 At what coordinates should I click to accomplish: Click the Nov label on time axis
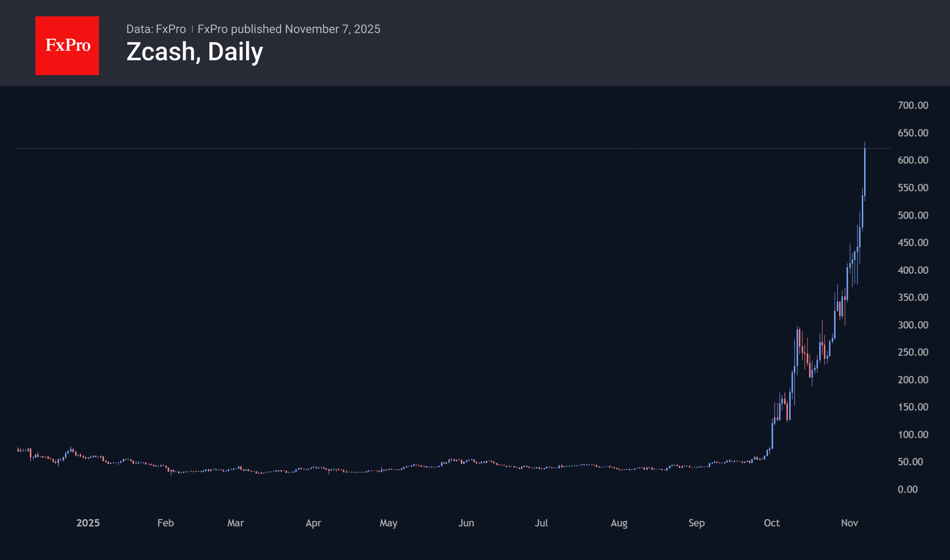click(x=849, y=523)
